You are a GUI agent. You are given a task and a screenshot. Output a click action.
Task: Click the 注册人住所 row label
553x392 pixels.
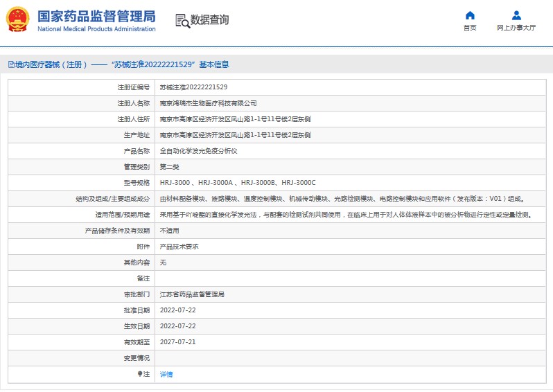click(x=133, y=119)
